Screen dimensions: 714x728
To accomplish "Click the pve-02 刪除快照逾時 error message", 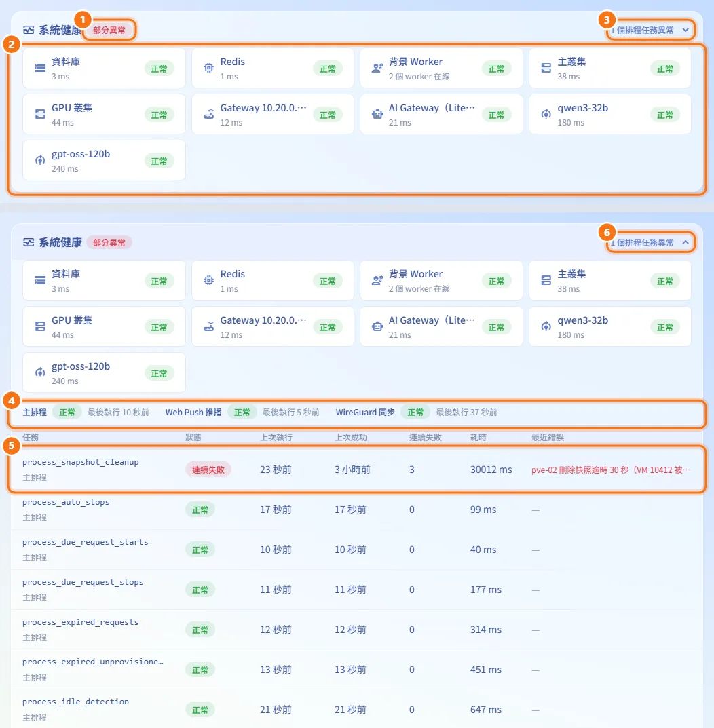I will click(x=611, y=470).
